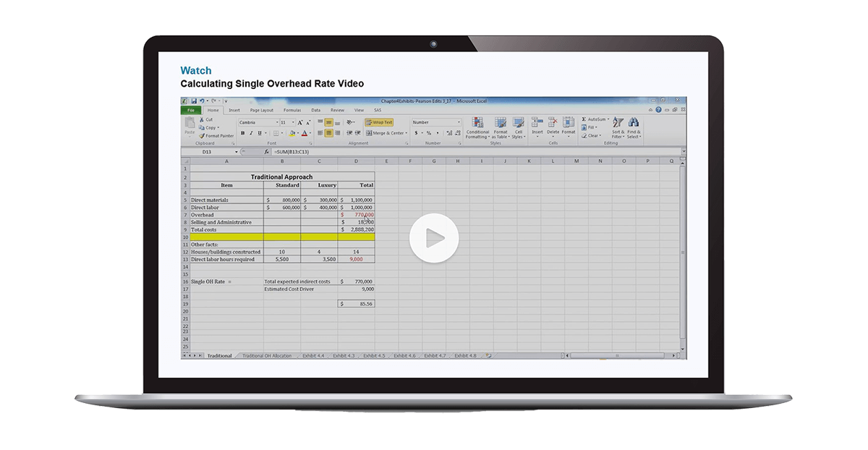
Task: Click the Paste icon in Clipboard
Action: (190, 125)
